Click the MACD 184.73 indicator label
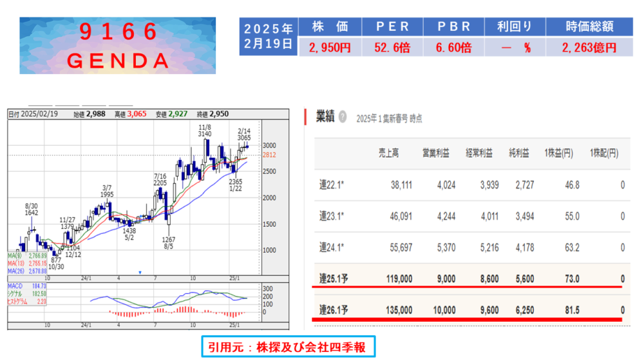The image size is (644, 363). point(27,286)
